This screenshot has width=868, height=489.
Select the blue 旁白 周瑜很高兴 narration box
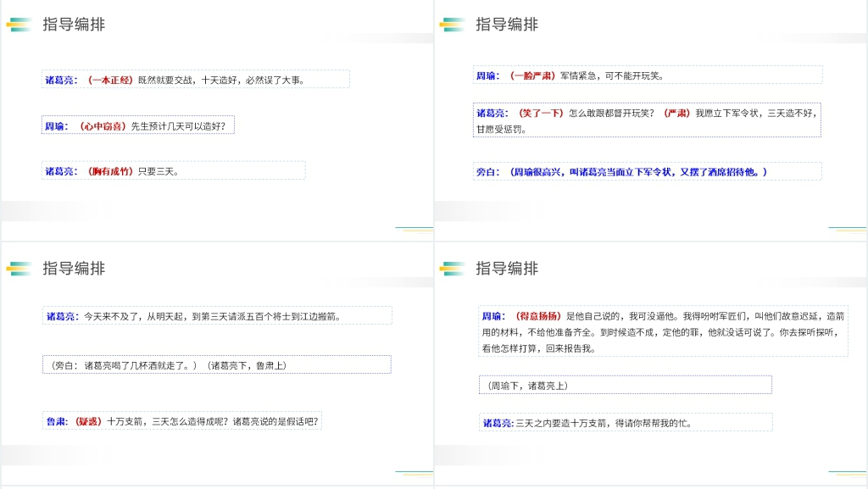647,172
